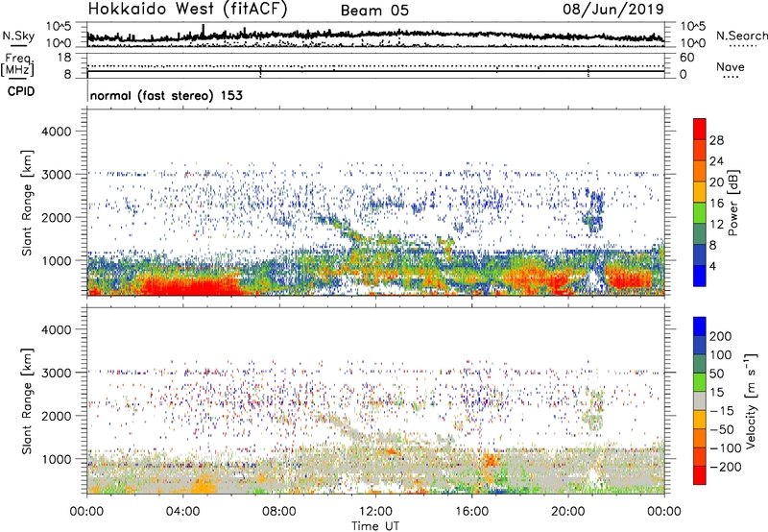Click the 'Beam 05' label
Viewport: 768px width, 532px height.
[x=374, y=11]
